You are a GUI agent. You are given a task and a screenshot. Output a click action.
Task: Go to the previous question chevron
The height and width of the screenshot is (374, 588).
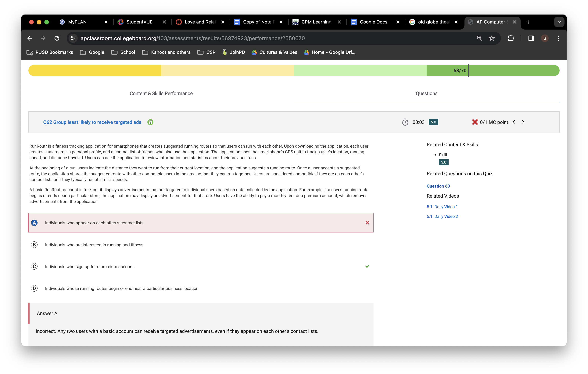pyautogui.click(x=514, y=122)
